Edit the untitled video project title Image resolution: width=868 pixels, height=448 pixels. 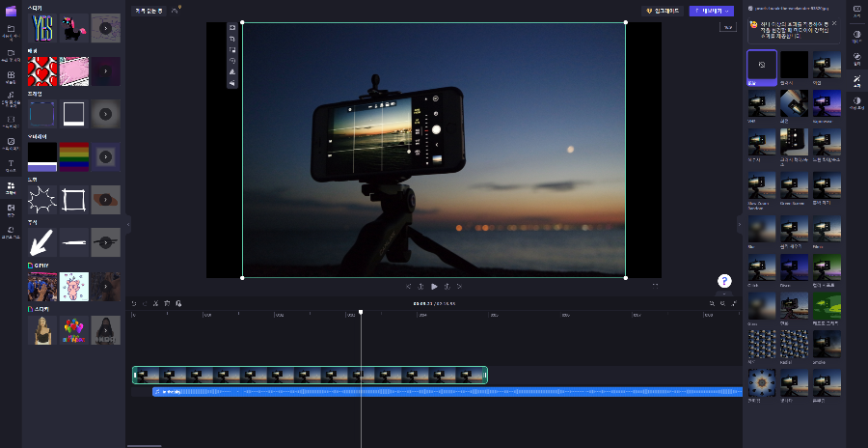point(149,11)
